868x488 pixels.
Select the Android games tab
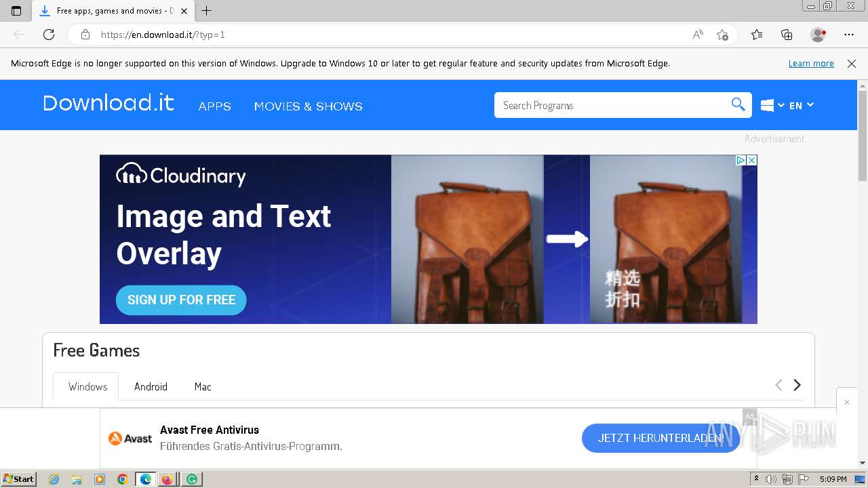tap(151, 386)
